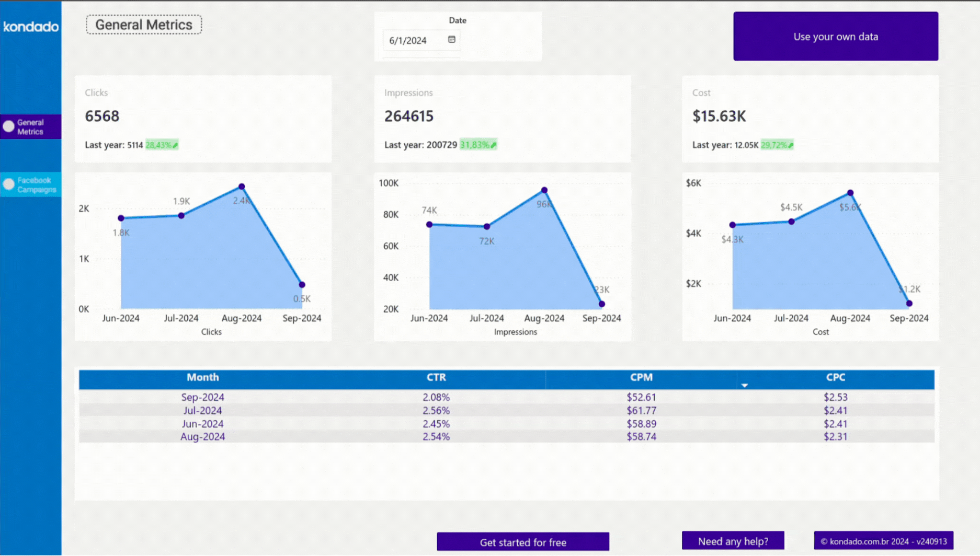Viewport: 980px width, 556px height.
Task: Click the Need any help? button
Action: [x=733, y=540]
